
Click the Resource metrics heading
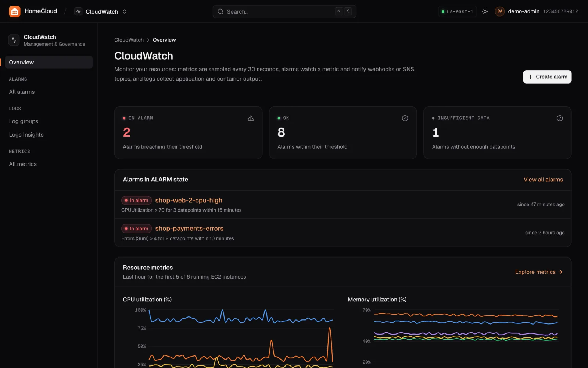[148, 268]
